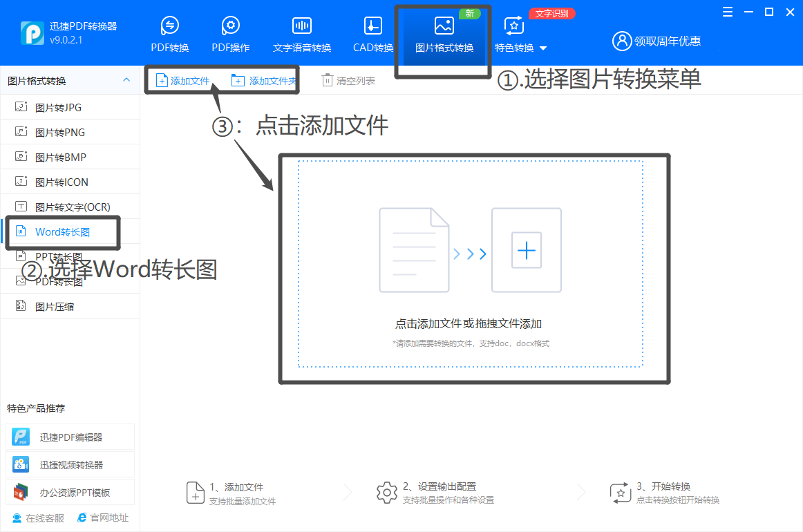The image size is (803, 532).
Task: Click the user avatar icon
Action: tap(622, 41)
